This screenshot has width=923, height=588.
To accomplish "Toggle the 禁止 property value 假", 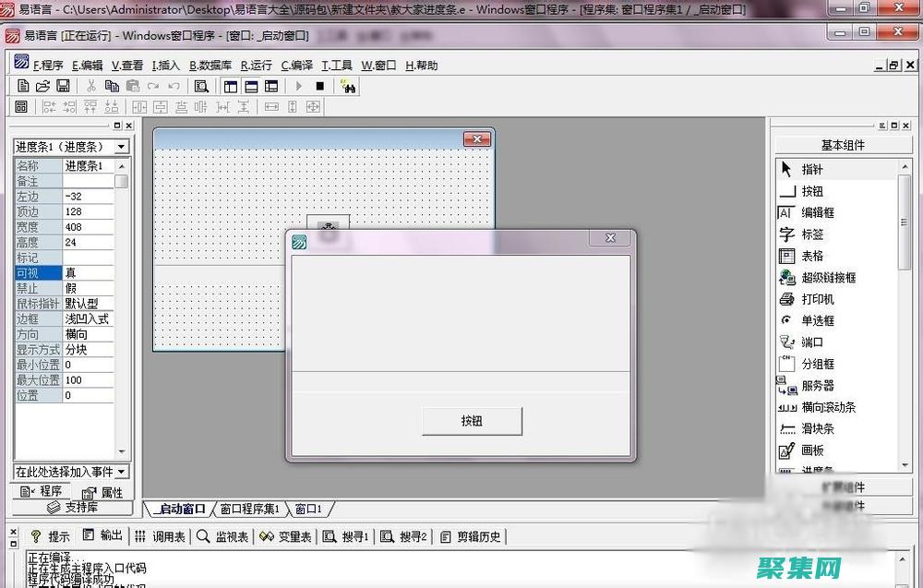I will 88,288.
